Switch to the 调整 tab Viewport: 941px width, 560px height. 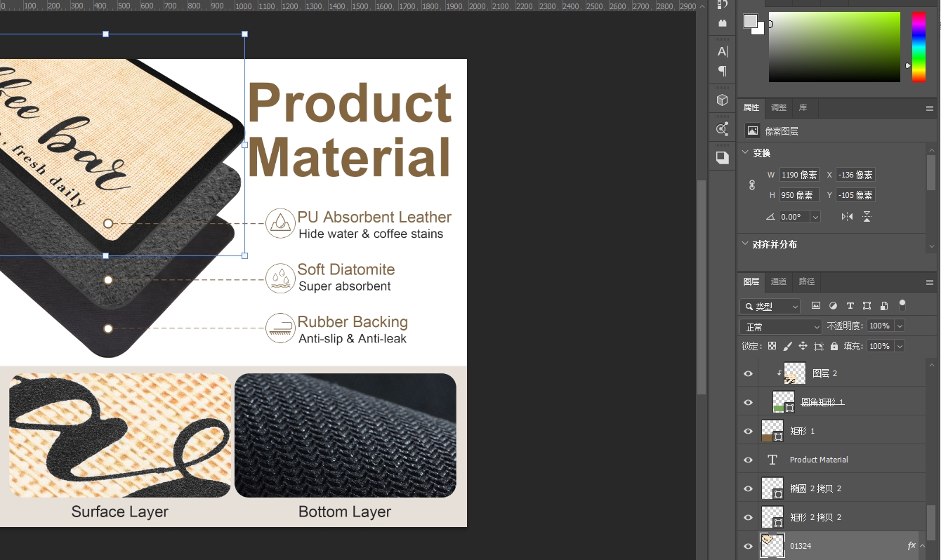pyautogui.click(x=779, y=107)
